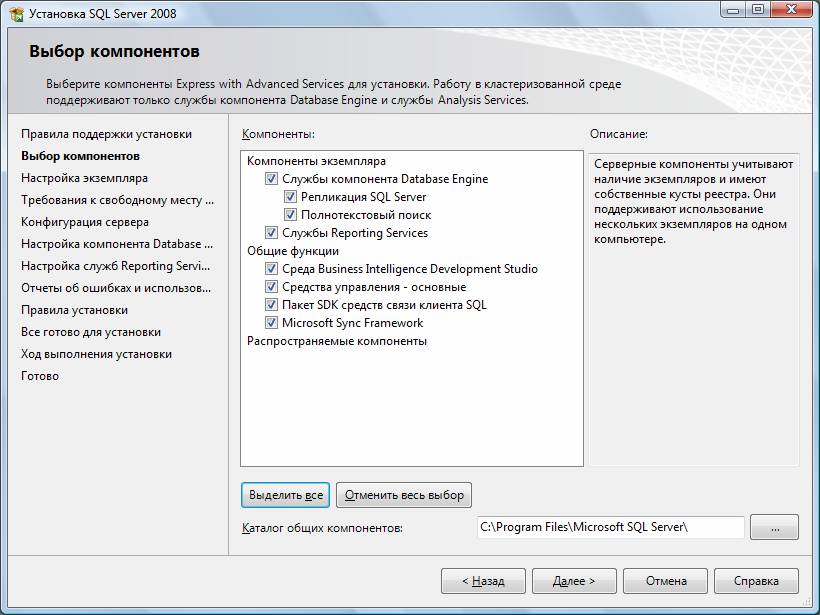This screenshot has height=615, width=820.
Task: Select the Распространяемые компоненты tree item
Action: [x=337, y=341]
